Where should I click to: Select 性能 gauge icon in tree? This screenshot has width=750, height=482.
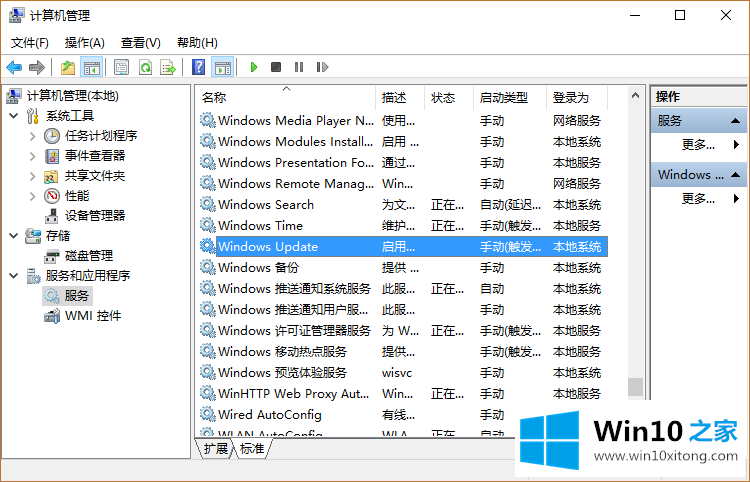(x=52, y=196)
